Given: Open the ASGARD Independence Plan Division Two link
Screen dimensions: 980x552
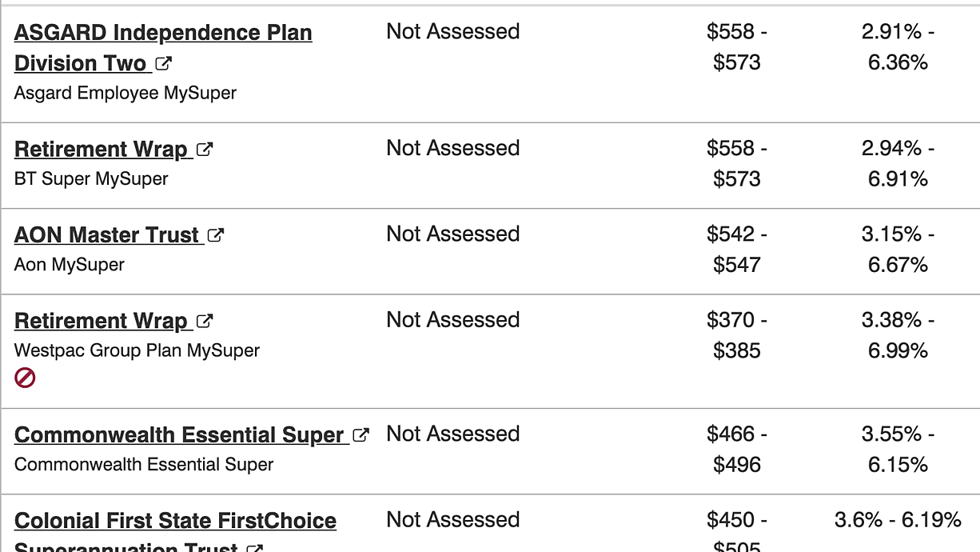Looking at the screenshot, I should [163, 48].
